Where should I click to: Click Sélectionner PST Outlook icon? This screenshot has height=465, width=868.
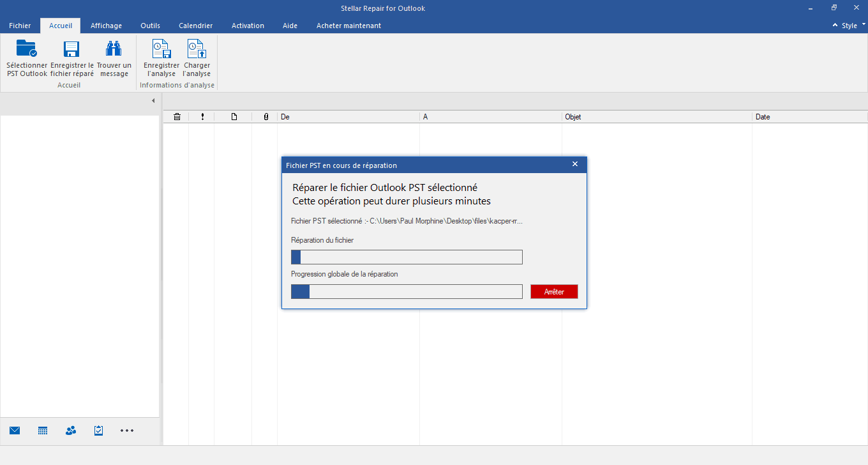point(27,50)
